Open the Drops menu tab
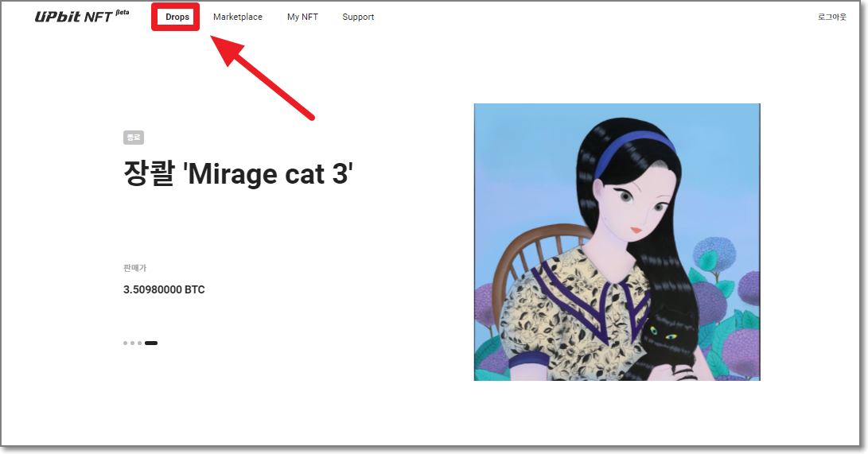868x454 pixels. (177, 17)
